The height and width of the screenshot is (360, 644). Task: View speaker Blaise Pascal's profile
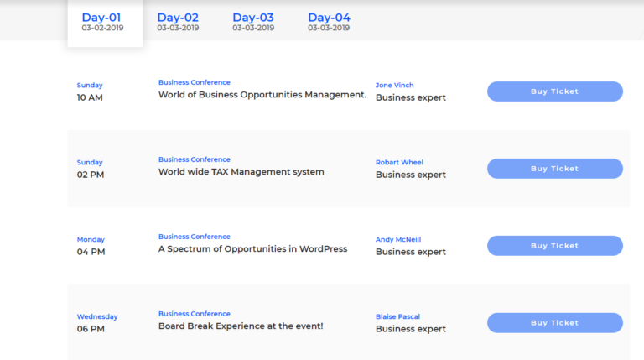pos(397,317)
